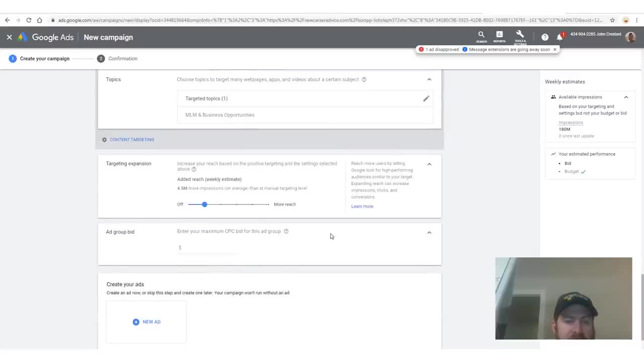Select 'Create your campaign' step
Image resolution: width=644 pixels, height=362 pixels.
pos(39,58)
